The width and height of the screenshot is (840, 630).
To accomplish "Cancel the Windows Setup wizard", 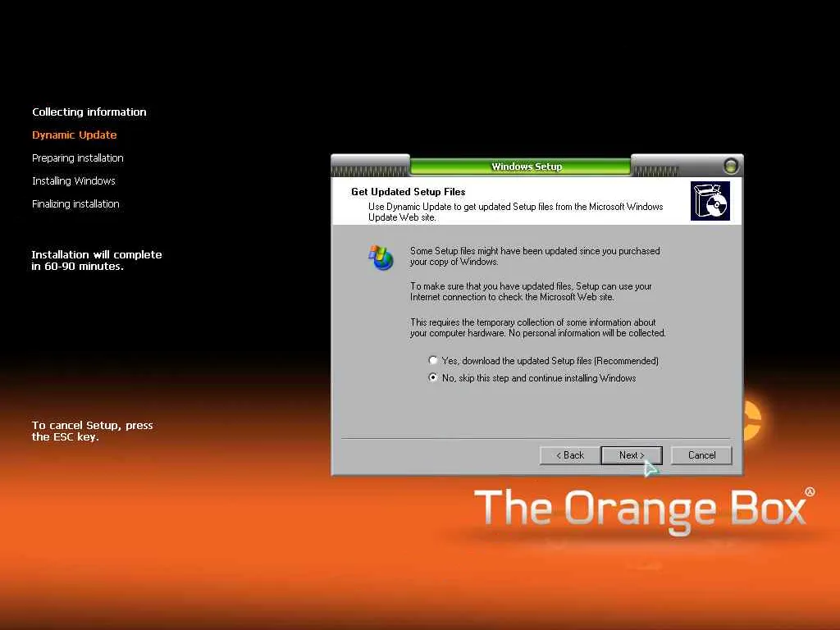I will tap(701, 455).
